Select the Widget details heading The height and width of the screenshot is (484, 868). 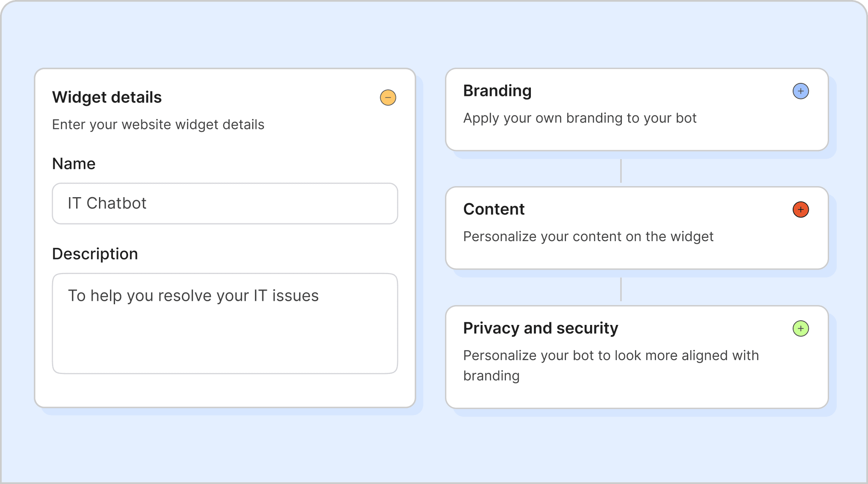(x=107, y=97)
